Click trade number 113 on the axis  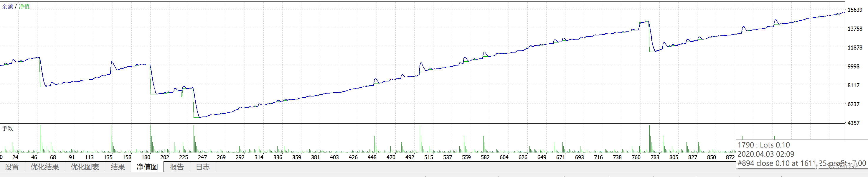[89, 157]
